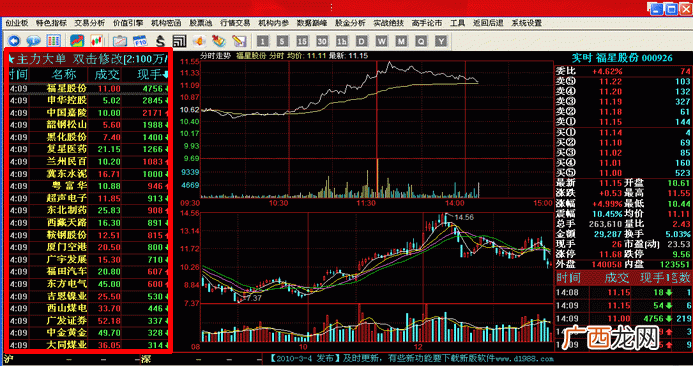
Task: Click the orange megaphone toolbar icon
Action: click(199, 41)
